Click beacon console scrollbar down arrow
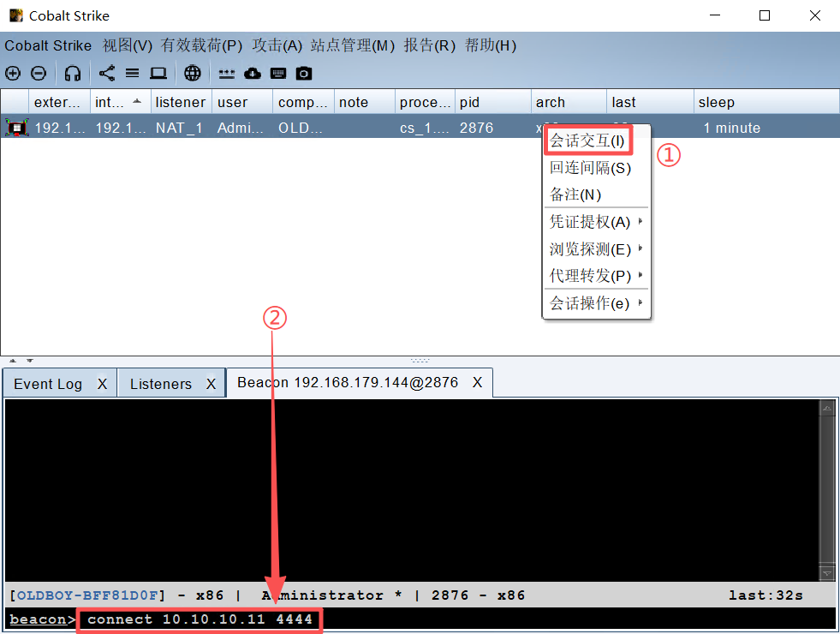The width and height of the screenshot is (840, 634). pyautogui.click(x=827, y=573)
